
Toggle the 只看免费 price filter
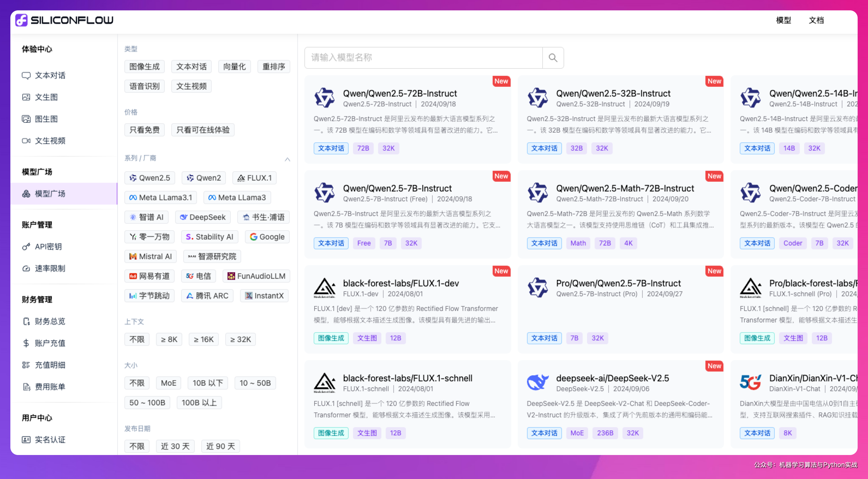(x=144, y=130)
